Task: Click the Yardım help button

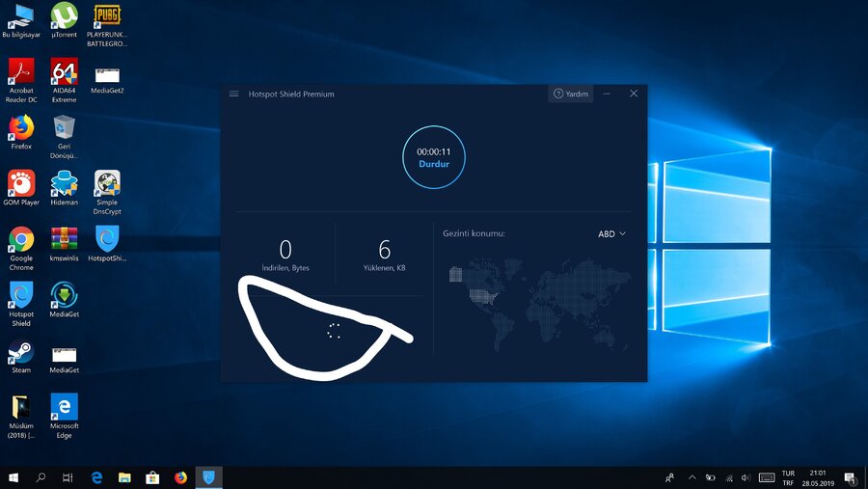Action: 571,94
